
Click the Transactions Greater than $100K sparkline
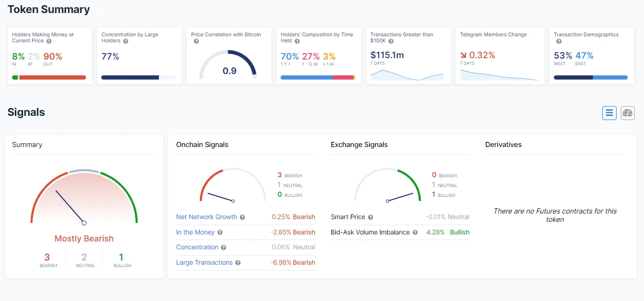coord(407,75)
